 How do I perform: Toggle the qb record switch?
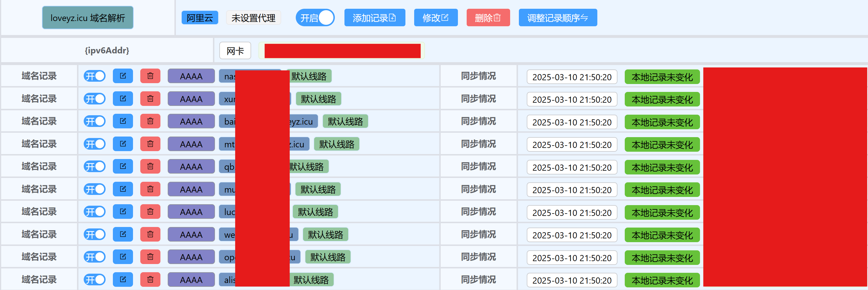pyautogui.click(x=95, y=167)
